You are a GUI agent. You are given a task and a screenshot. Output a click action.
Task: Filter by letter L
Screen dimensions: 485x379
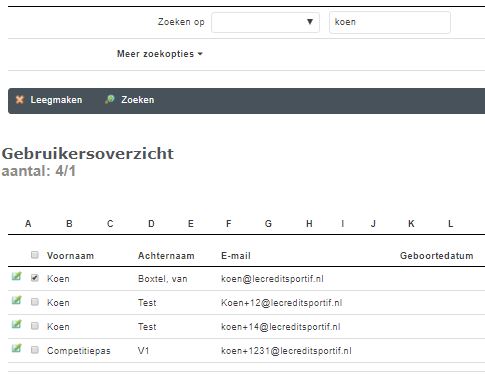click(x=450, y=224)
